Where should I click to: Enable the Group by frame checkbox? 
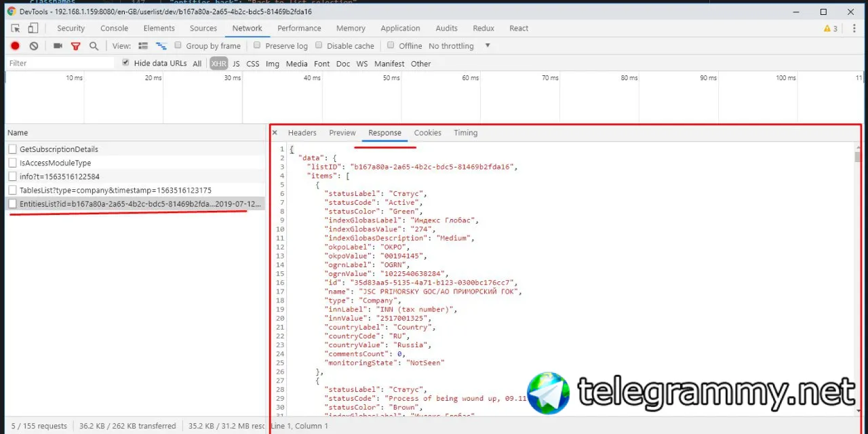pyautogui.click(x=178, y=45)
